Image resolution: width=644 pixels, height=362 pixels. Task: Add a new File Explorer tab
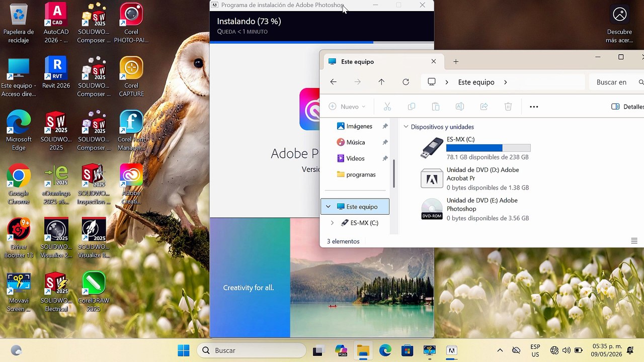coord(456,61)
